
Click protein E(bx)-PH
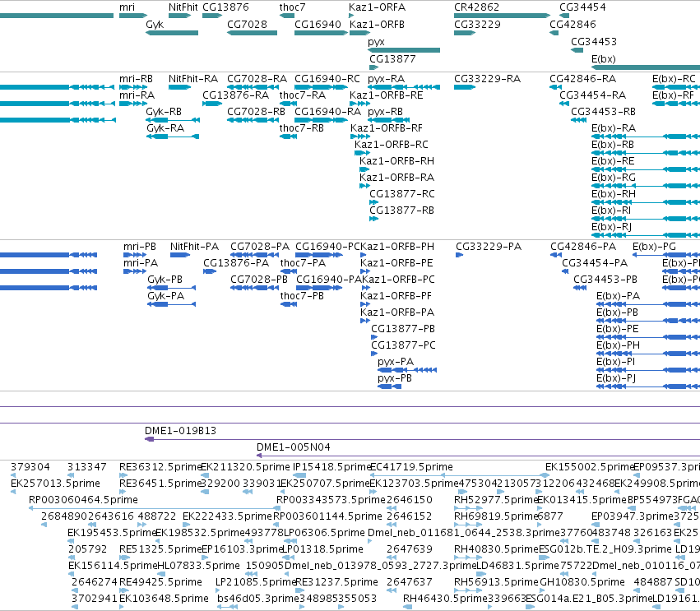tap(618, 345)
